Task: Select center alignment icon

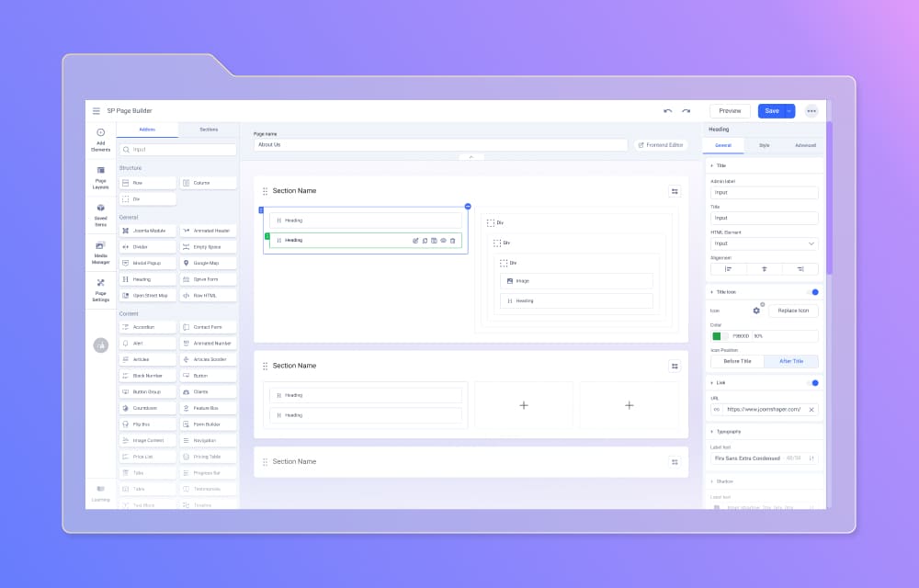Action: coord(765,269)
